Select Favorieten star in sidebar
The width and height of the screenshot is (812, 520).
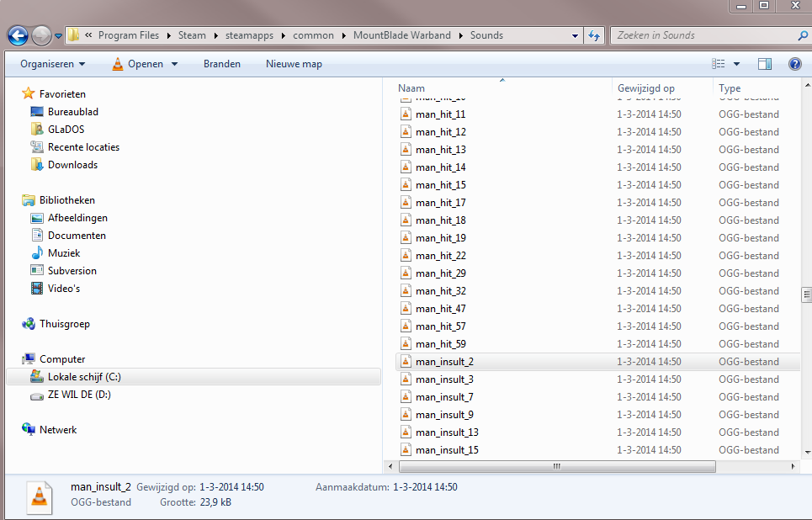[28, 93]
